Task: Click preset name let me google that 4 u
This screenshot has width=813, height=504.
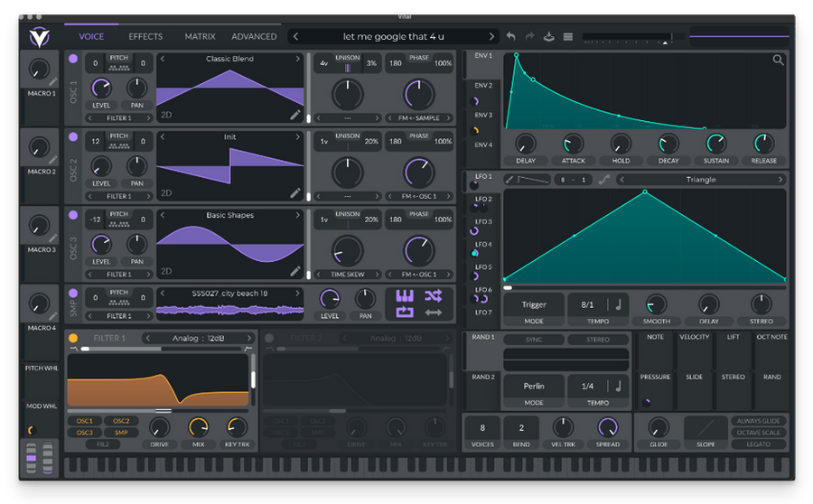Action: click(x=393, y=36)
